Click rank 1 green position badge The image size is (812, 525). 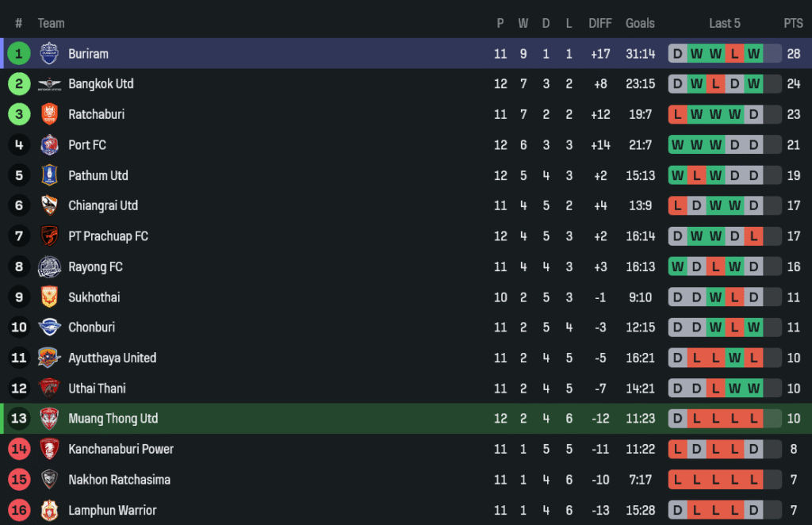pos(19,53)
